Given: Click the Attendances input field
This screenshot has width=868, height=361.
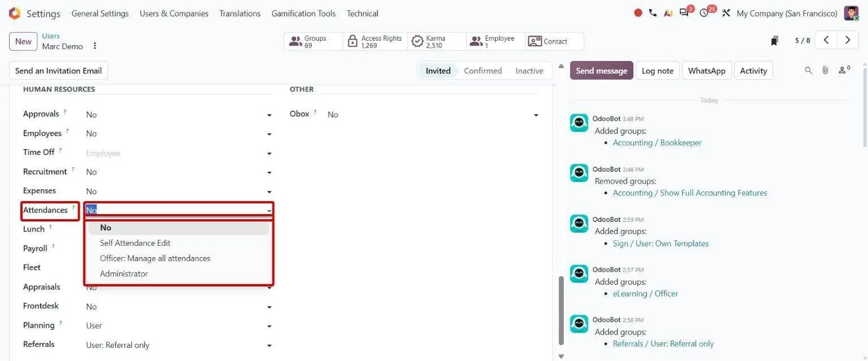Looking at the screenshot, I should [179, 210].
